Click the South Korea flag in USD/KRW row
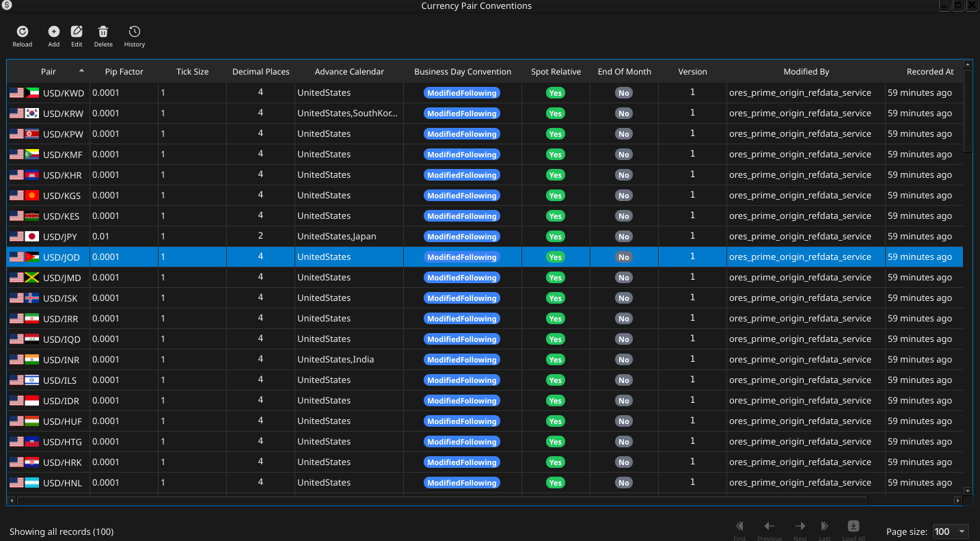 32,114
